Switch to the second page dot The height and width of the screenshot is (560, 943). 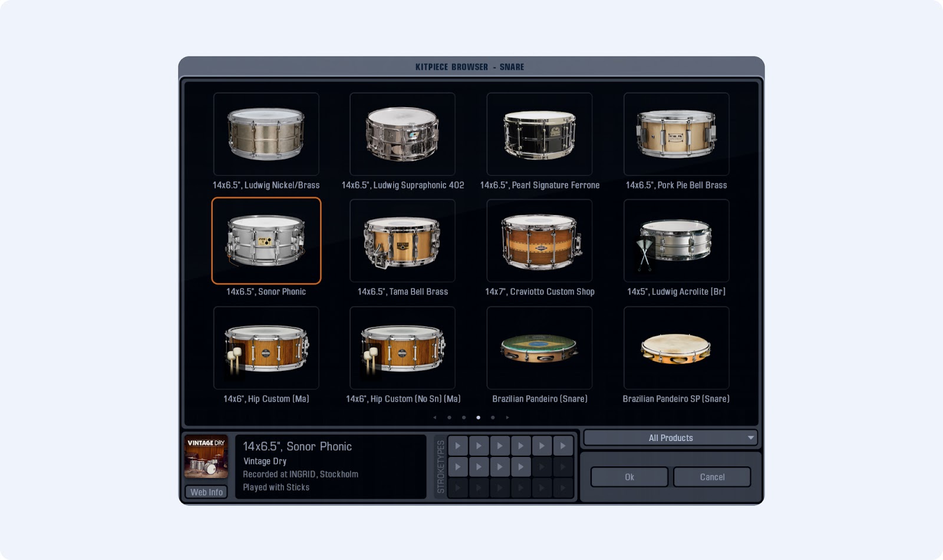pyautogui.click(x=464, y=417)
